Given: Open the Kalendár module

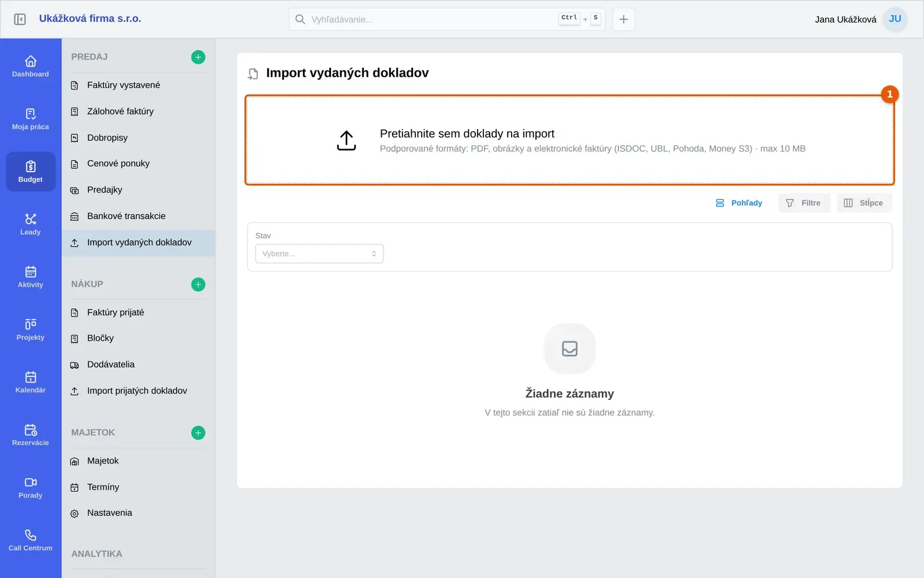Looking at the screenshot, I should tap(31, 382).
